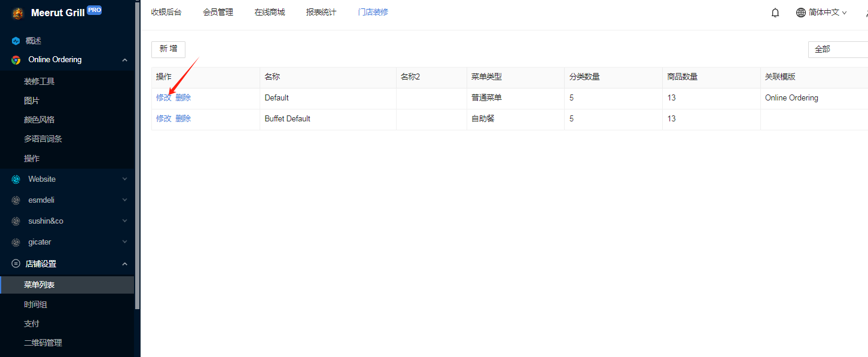The width and height of the screenshot is (868, 357).
Task: Click the Online Ordering chrome icon
Action: [x=16, y=60]
